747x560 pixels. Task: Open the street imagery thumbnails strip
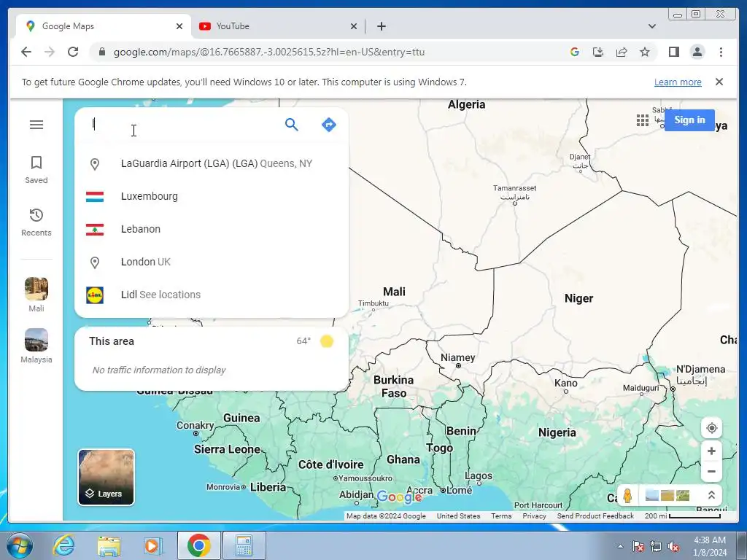667,495
